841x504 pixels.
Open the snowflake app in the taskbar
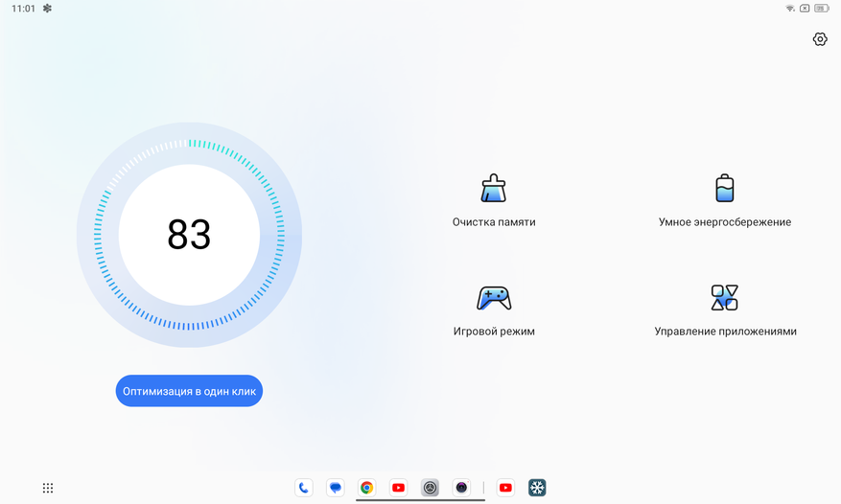537,488
